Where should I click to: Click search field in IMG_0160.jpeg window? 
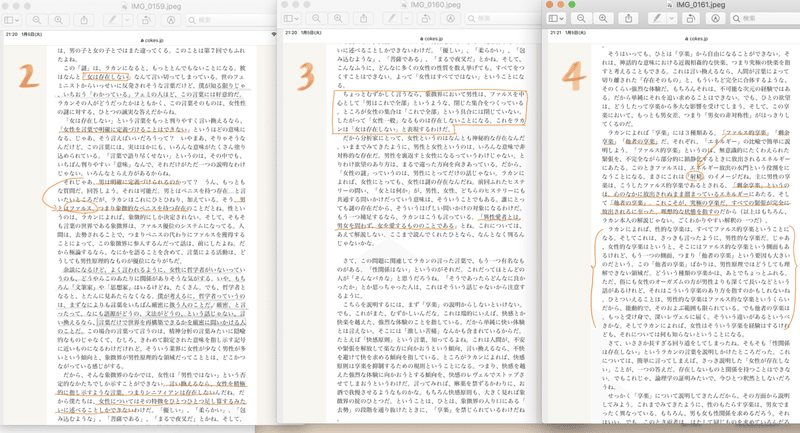(503, 18)
